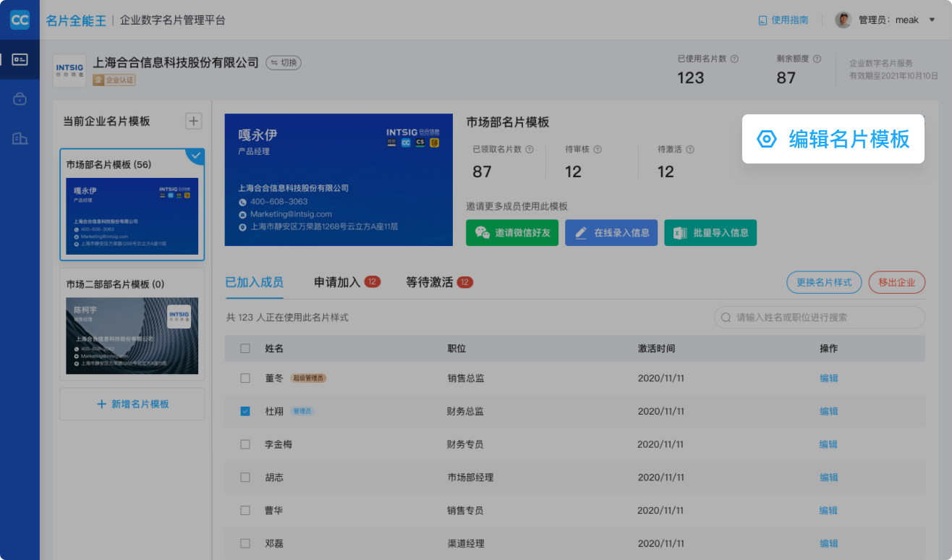Open business card section in sidebar
This screenshot has height=560, width=952.
20,60
